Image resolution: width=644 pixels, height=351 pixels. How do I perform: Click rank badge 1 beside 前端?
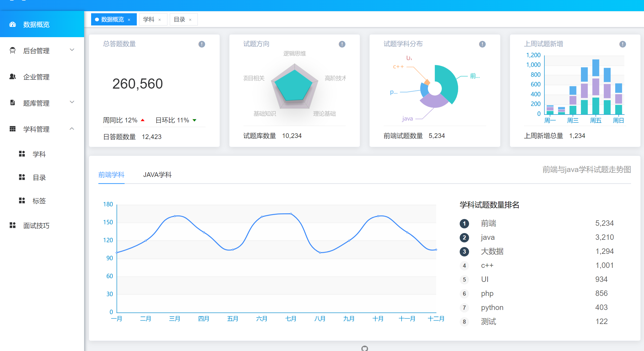pos(464,223)
